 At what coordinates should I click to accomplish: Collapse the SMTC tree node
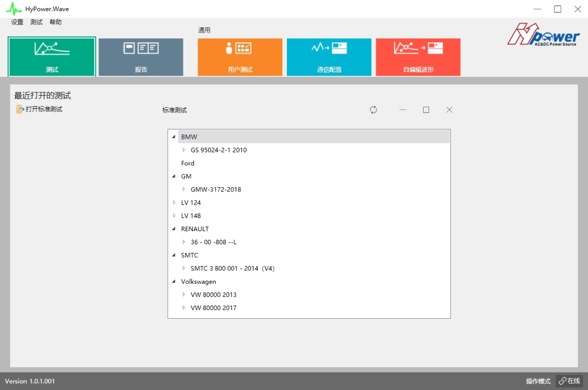click(174, 255)
